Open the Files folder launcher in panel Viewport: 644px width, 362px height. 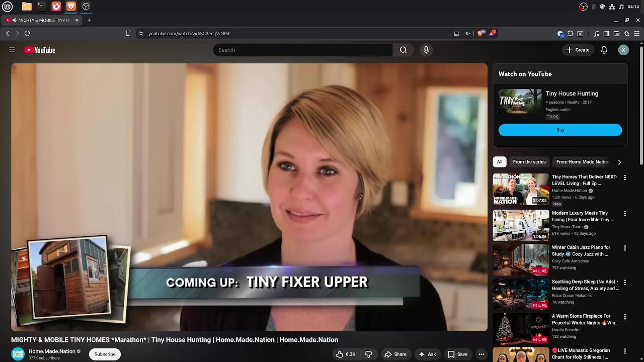[x=27, y=7]
